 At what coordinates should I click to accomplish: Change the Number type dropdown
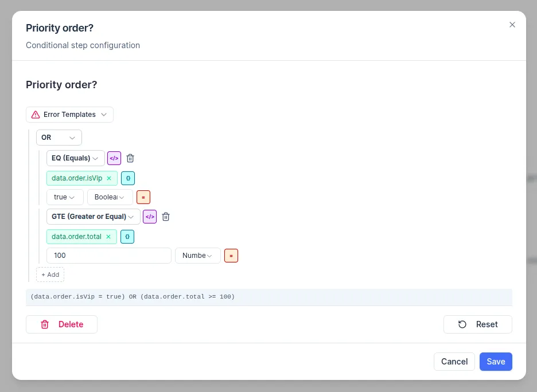click(x=197, y=256)
